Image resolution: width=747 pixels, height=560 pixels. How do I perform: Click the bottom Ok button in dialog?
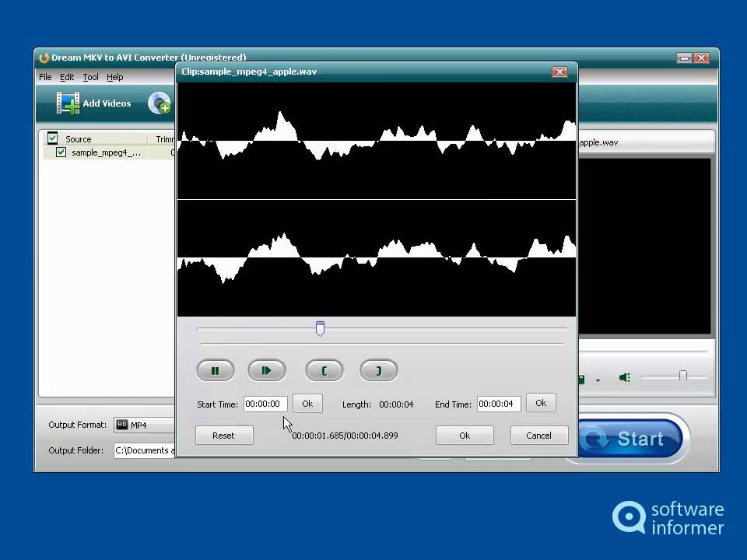click(465, 436)
